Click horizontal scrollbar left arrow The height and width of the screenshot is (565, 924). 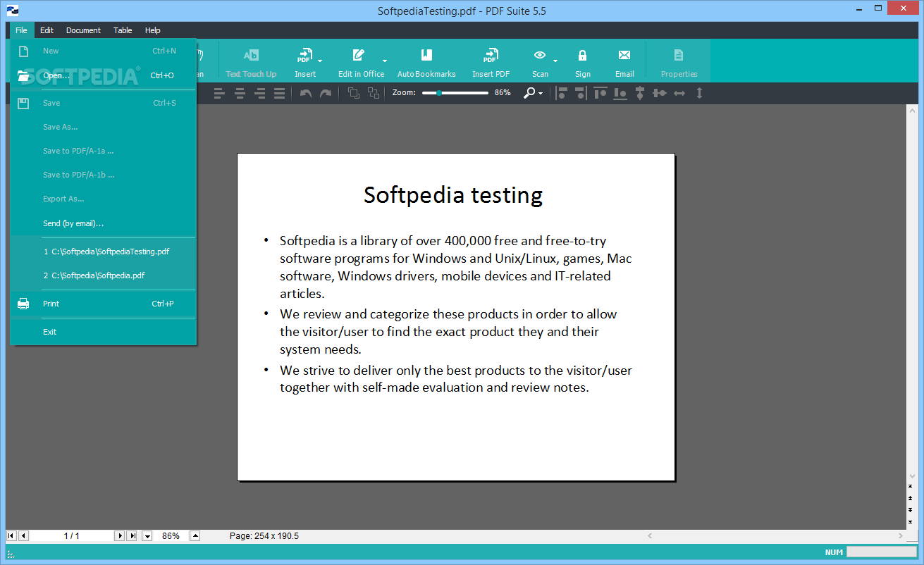[x=650, y=536]
